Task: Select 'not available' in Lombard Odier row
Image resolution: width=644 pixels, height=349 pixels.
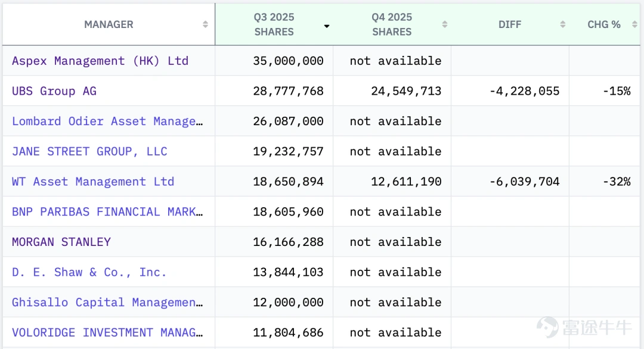Action: (395, 121)
